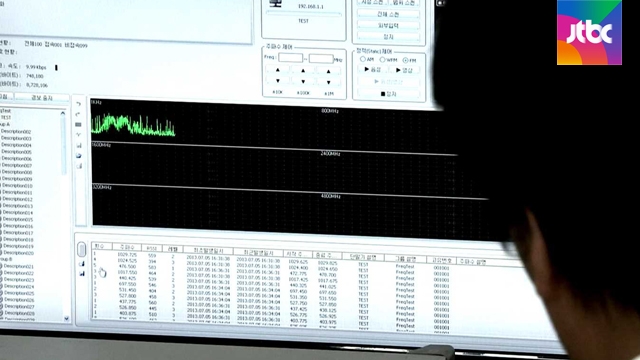This screenshot has width=640, height=360.
Task: Sort the table by the RSSI column header
Action: (151, 248)
